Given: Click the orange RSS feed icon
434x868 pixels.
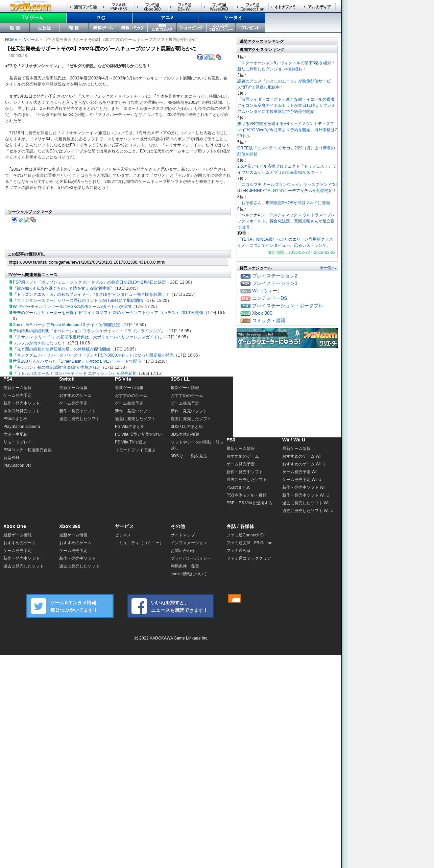Looking at the screenshot, I should click(x=234, y=598).
